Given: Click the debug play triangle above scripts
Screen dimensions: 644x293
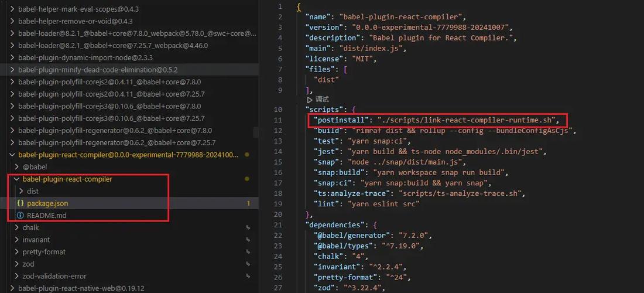Looking at the screenshot, I should 309,100.
